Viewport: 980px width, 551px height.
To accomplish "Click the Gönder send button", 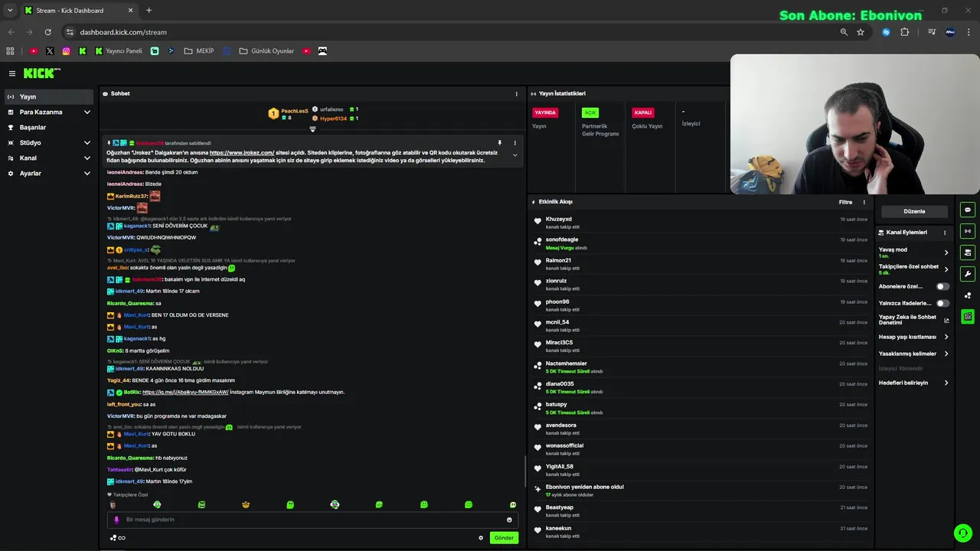I will point(504,538).
